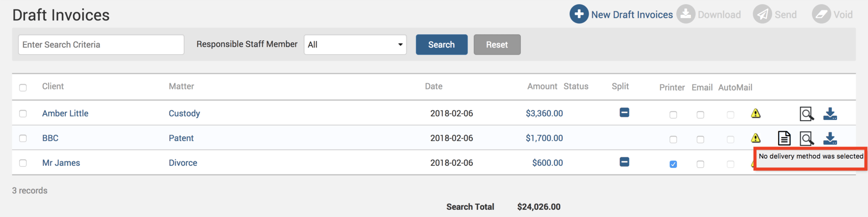Open the Responsible Staff Member dropdown
Image resolution: width=868 pixels, height=217 pixels.
click(355, 45)
